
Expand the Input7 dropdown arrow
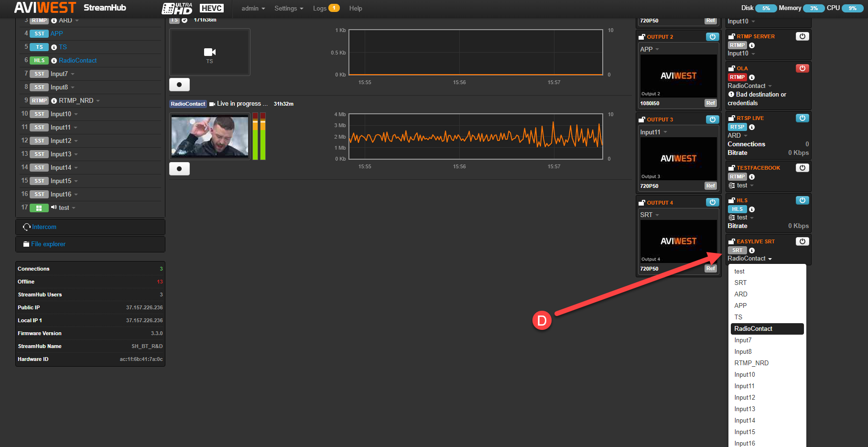click(73, 74)
